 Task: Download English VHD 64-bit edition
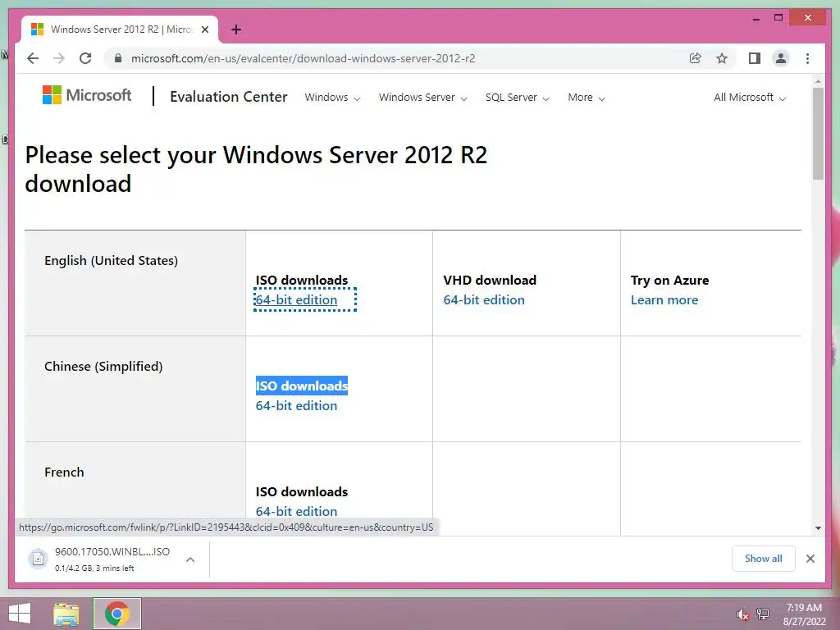click(x=484, y=300)
